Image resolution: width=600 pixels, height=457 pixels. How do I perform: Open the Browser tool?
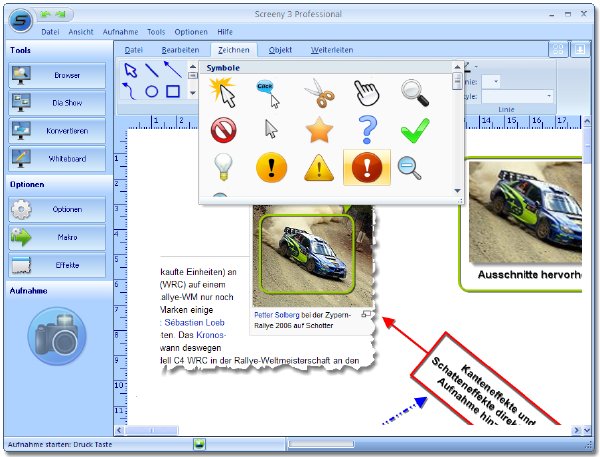57,75
